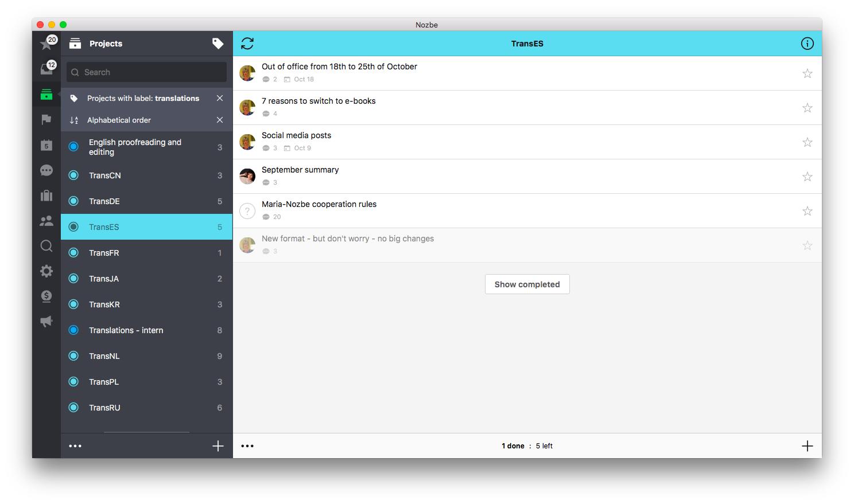854x504 pixels.
Task: Open Maria-Nozbe cooperation rules task
Action: click(527, 211)
